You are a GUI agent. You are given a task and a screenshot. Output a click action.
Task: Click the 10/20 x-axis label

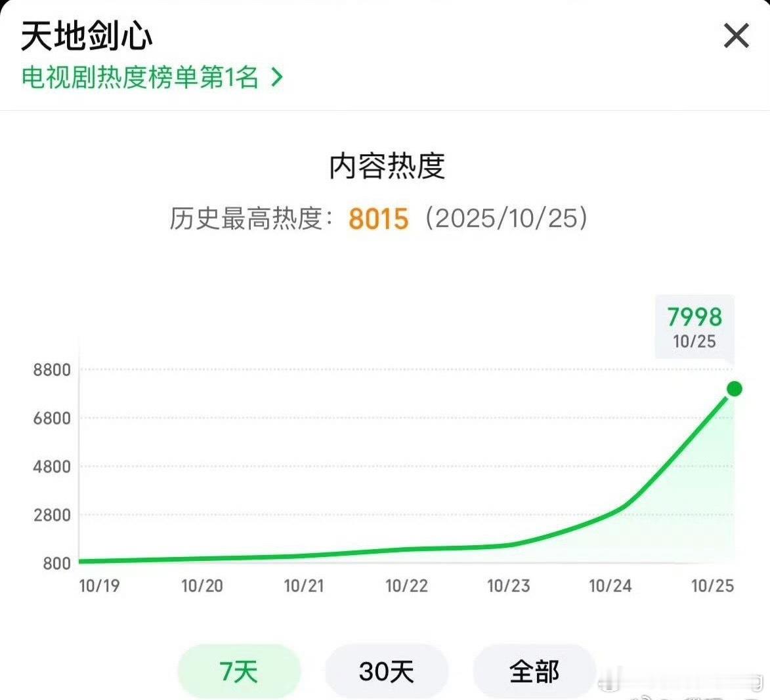tap(202, 586)
